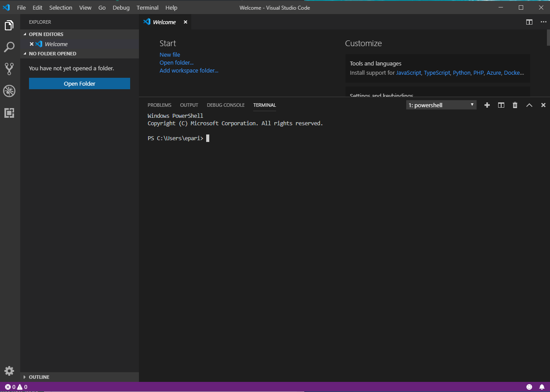
Task: Click the JavaScript language link
Action: 408,73
